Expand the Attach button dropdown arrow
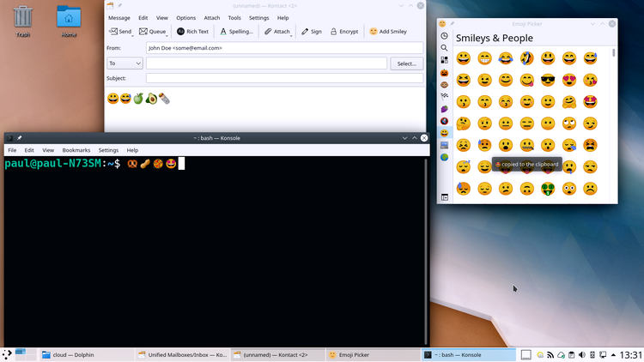The image size is (644, 362). (293, 34)
